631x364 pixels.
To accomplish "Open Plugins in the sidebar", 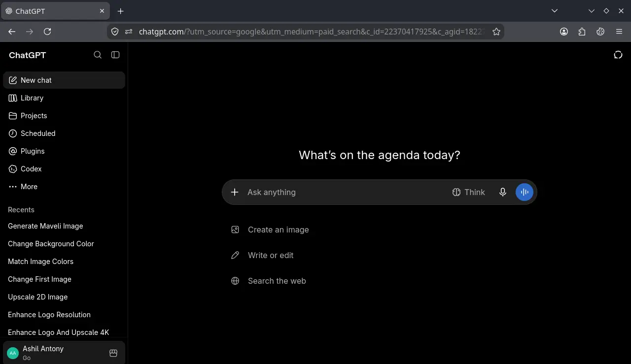I will (x=64, y=151).
